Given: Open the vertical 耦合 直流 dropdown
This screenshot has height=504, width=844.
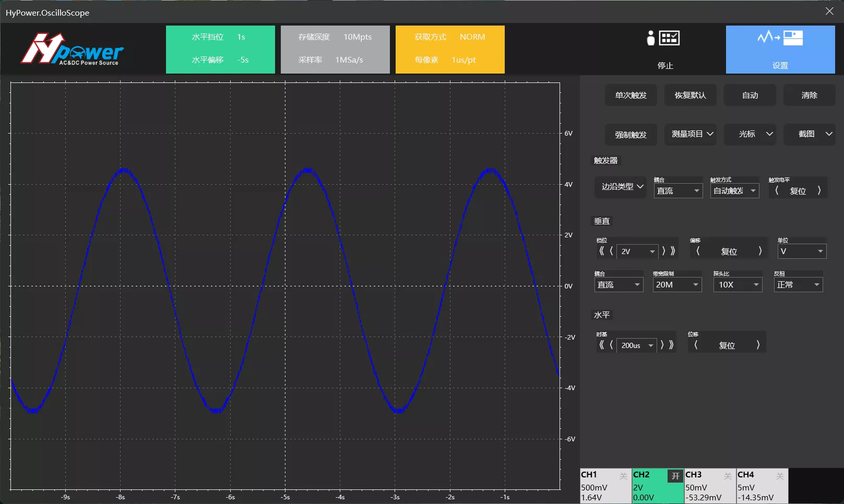Looking at the screenshot, I should pyautogui.click(x=619, y=284).
